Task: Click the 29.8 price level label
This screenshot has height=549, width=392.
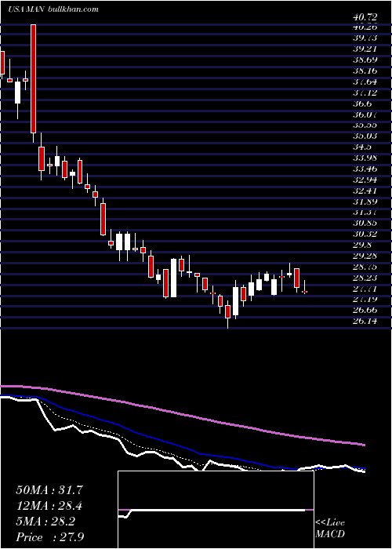Action: 363,245
